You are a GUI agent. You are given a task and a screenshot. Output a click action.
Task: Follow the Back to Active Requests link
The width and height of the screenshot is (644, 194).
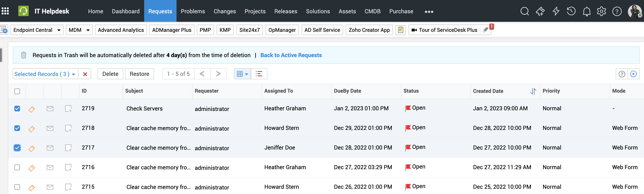pyautogui.click(x=291, y=55)
